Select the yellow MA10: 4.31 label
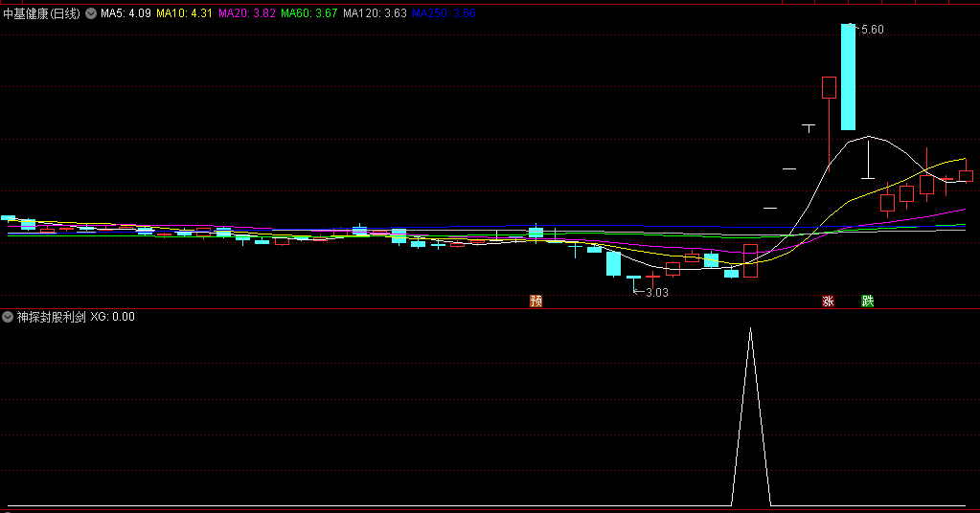980x513 pixels. (184, 13)
